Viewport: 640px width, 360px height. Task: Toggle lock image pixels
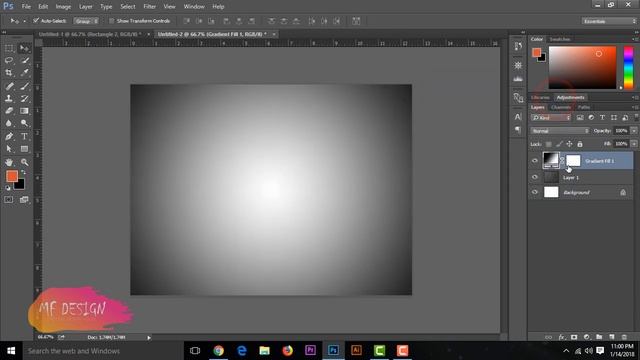[559, 144]
